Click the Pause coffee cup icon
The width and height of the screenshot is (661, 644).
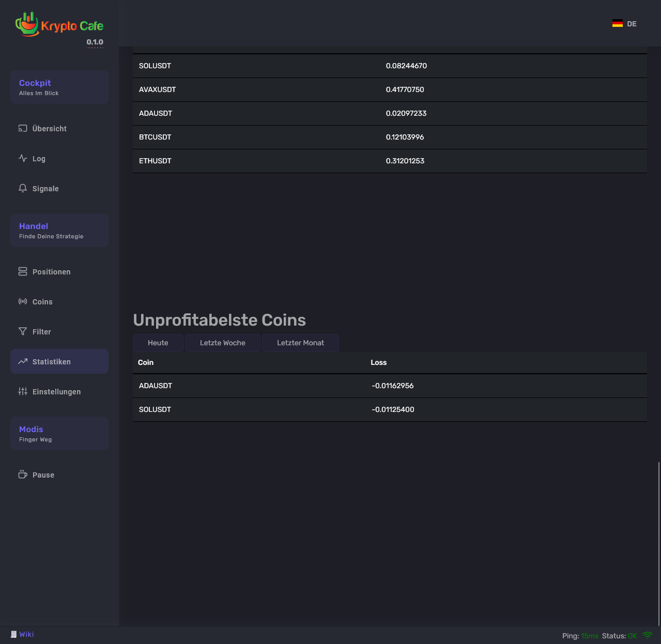point(23,474)
